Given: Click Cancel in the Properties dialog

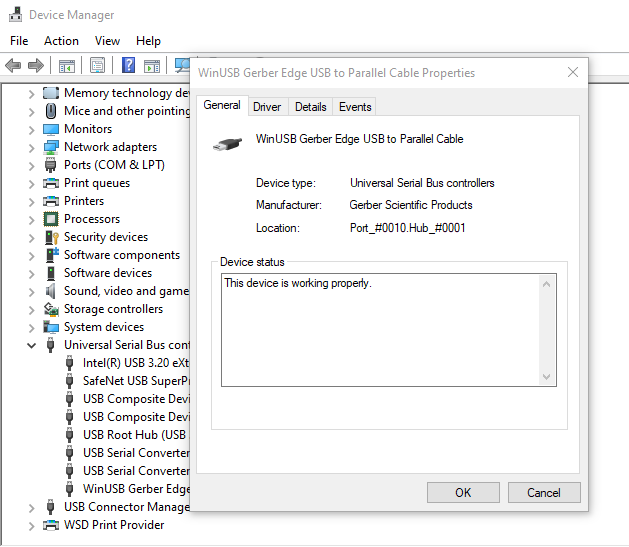Looking at the screenshot, I should point(544,492).
